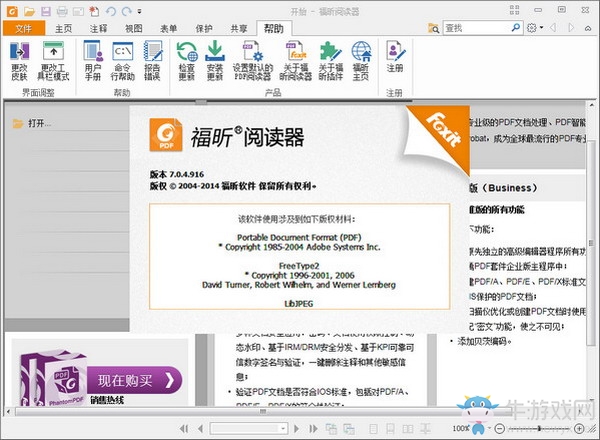
Task: Click the Register (注册) icon
Action: coord(395,57)
